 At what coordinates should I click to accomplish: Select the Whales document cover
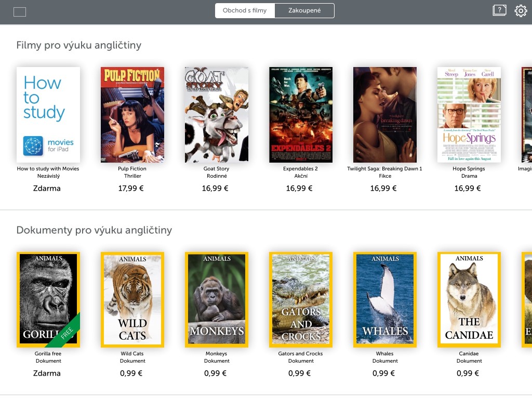coord(385,300)
